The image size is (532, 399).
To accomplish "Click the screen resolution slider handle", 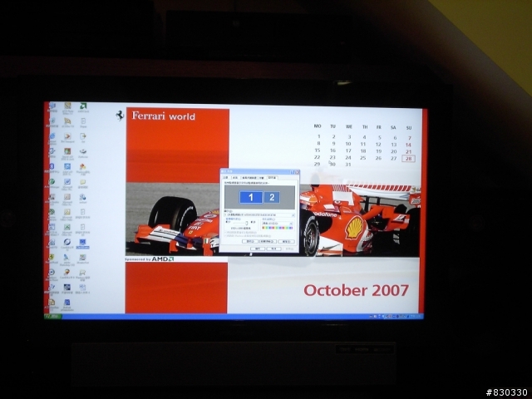I will coord(247,224).
